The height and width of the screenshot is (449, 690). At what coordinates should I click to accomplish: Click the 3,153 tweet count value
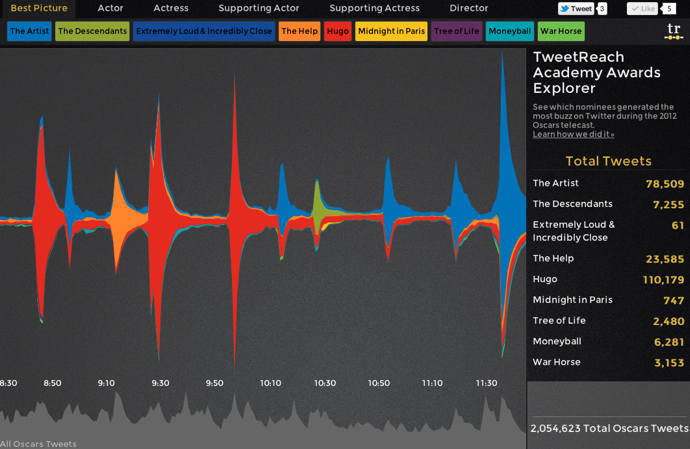pyautogui.click(x=669, y=363)
